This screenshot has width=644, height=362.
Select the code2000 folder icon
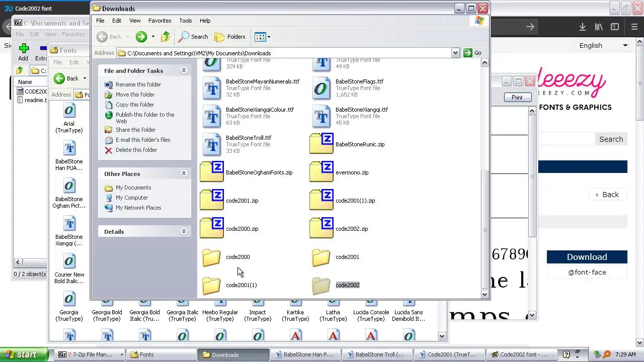click(x=212, y=257)
